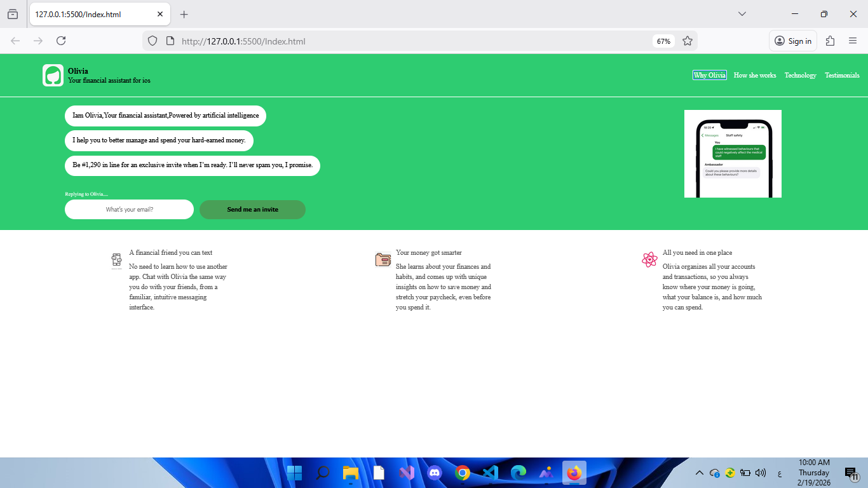The image size is (868, 488).
Task: Click the 'Iam Olivia,Your financial assistant' chat bubble
Action: 165,116
